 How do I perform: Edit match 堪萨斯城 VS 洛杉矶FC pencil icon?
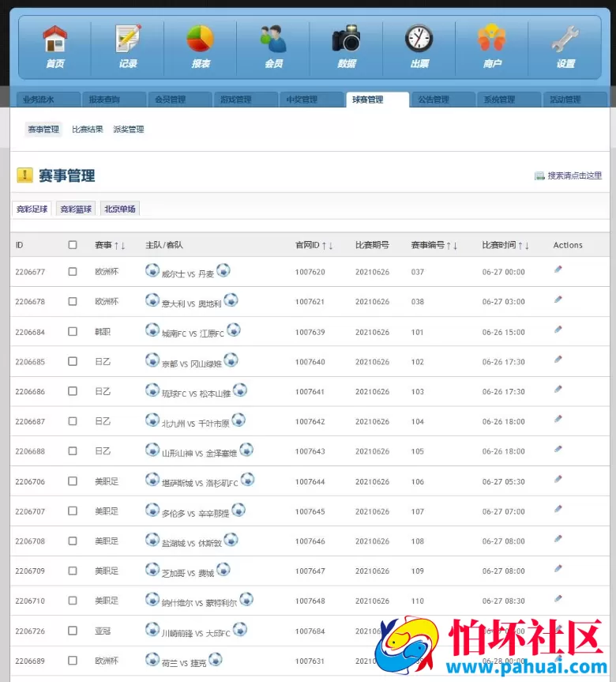(x=558, y=480)
